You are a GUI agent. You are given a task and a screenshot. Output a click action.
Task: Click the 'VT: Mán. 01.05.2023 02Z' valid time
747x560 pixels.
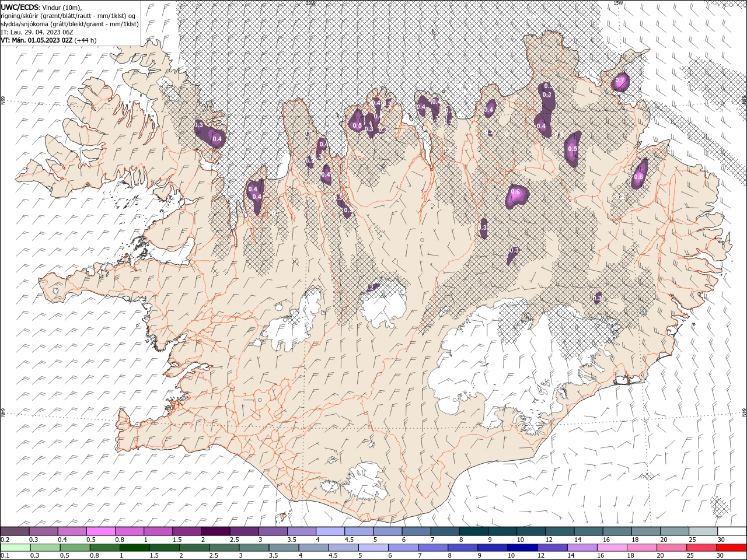37,40
